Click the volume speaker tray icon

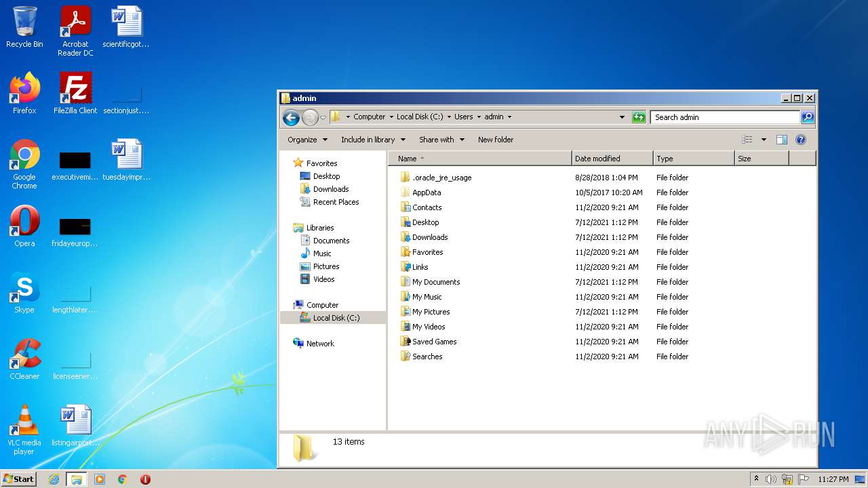771,479
